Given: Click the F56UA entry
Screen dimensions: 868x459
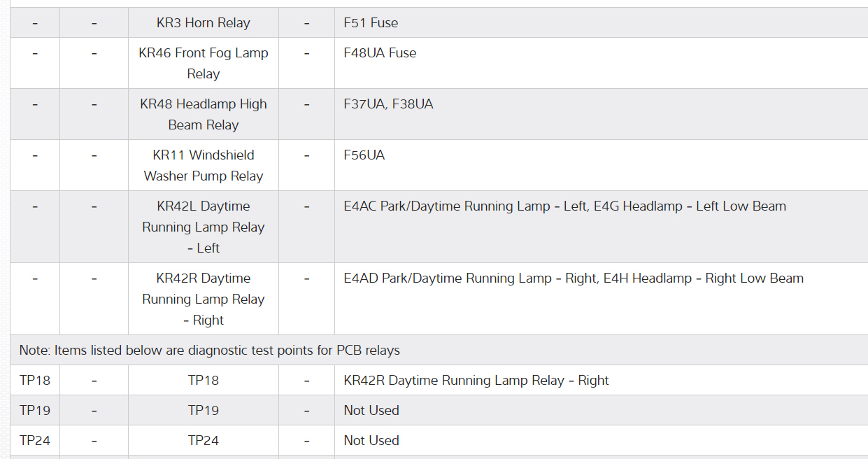Looking at the screenshot, I should pyautogui.click(x=364, y=155).
